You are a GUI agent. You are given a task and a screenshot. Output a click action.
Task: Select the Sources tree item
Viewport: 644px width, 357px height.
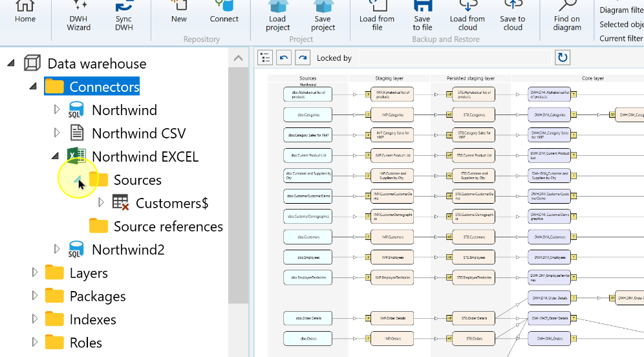point(138,180)
